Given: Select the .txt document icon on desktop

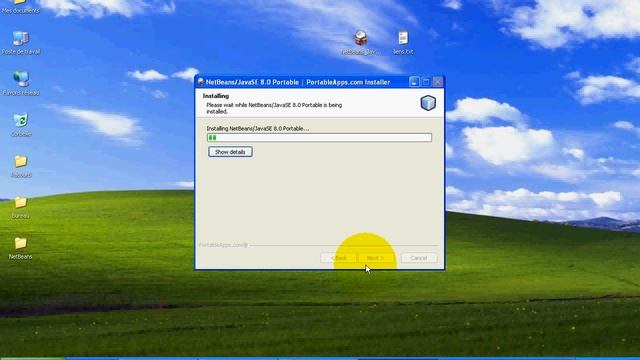Looking at the screenshot, I should pos(403,42).
